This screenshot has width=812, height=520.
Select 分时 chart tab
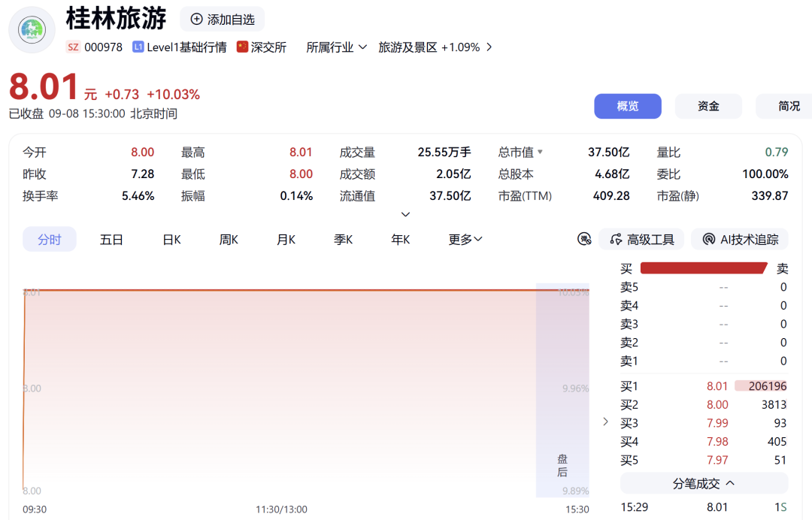pos(49,240)
